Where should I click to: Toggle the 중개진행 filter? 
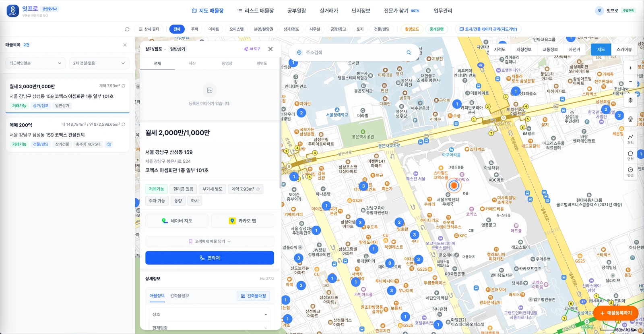[436, 29]
